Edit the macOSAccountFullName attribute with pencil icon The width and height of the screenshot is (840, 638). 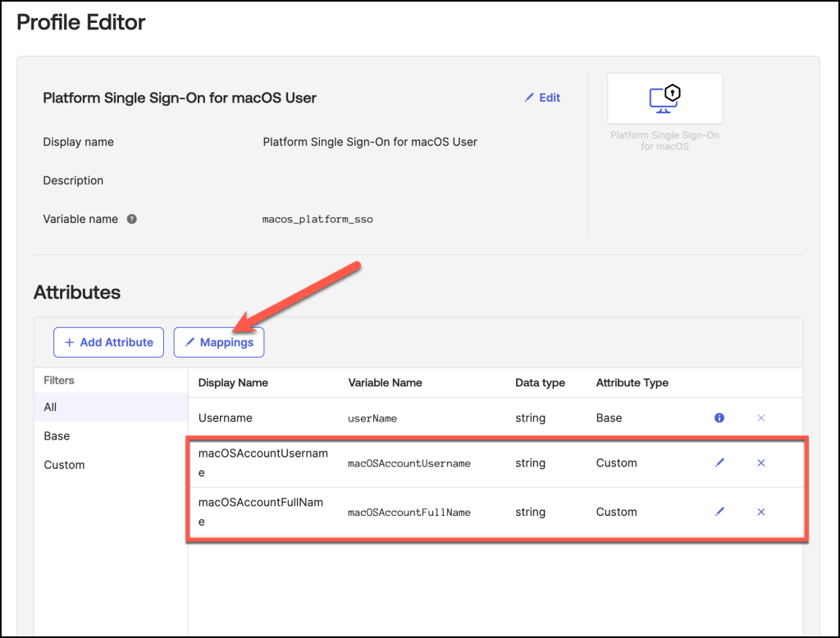(x=719, y=512)
